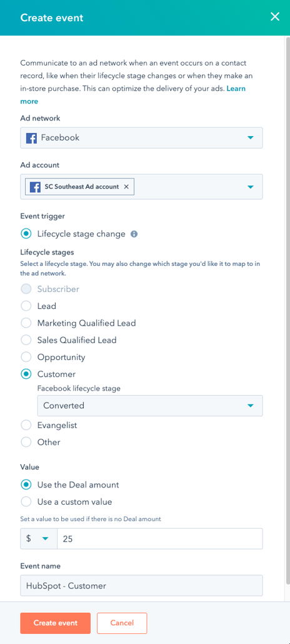
Task: Close the Create event panel
Action: (274, 17)
